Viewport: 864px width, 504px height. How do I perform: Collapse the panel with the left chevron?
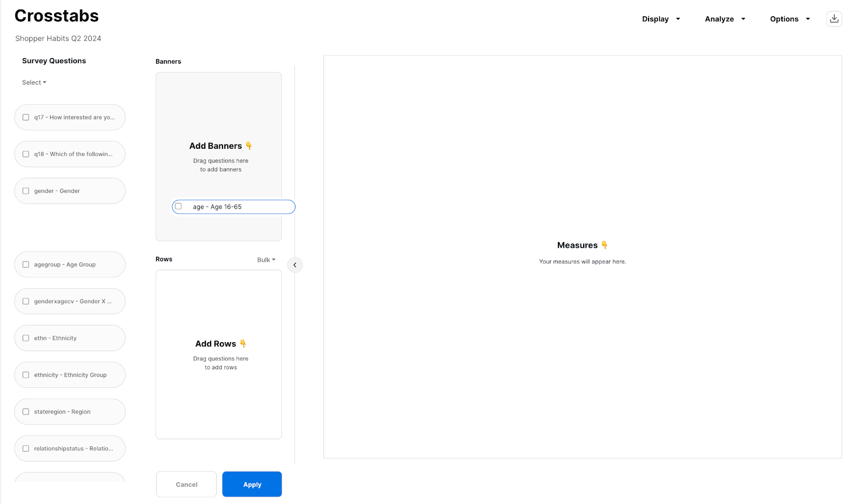pos(295,265)
